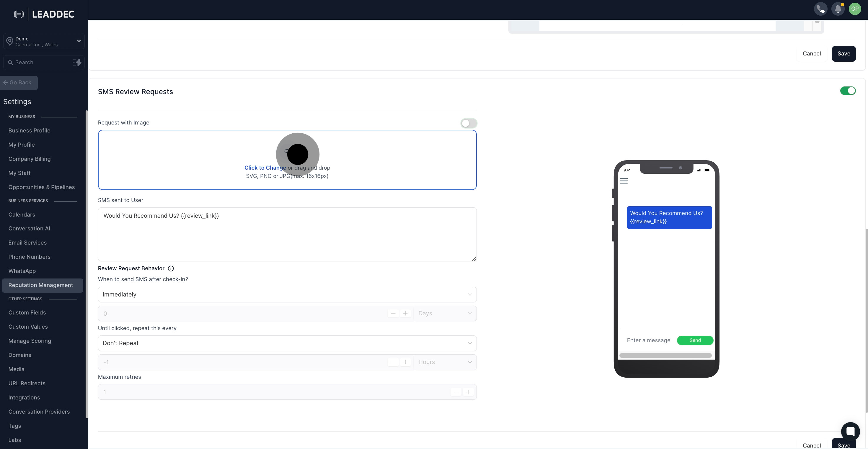
Task: Click the message bubble in phone preview
Action: pyautogui.click(x=669, y=217)
